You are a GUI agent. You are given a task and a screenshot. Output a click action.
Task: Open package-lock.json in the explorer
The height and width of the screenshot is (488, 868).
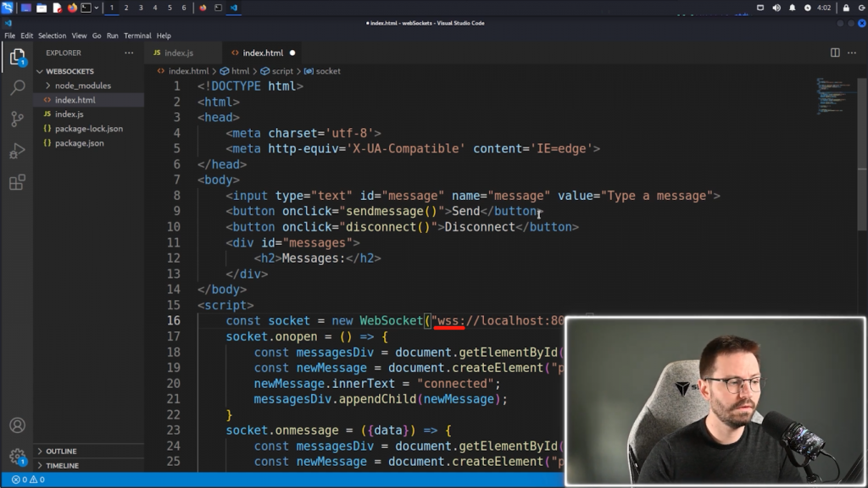[88, 129]
